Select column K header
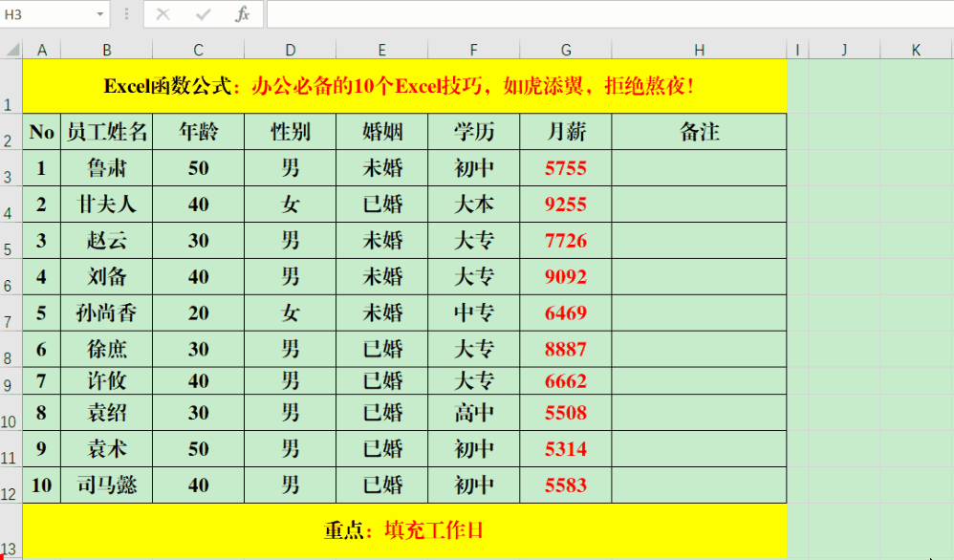The height and width of the screenshot is (560, 954). click(916, 50)
